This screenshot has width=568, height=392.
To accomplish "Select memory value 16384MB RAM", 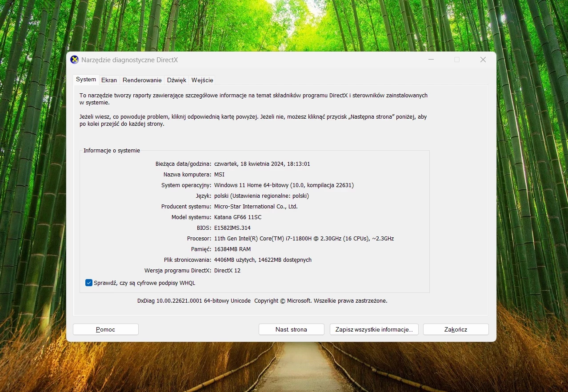I will pos(232,249).
